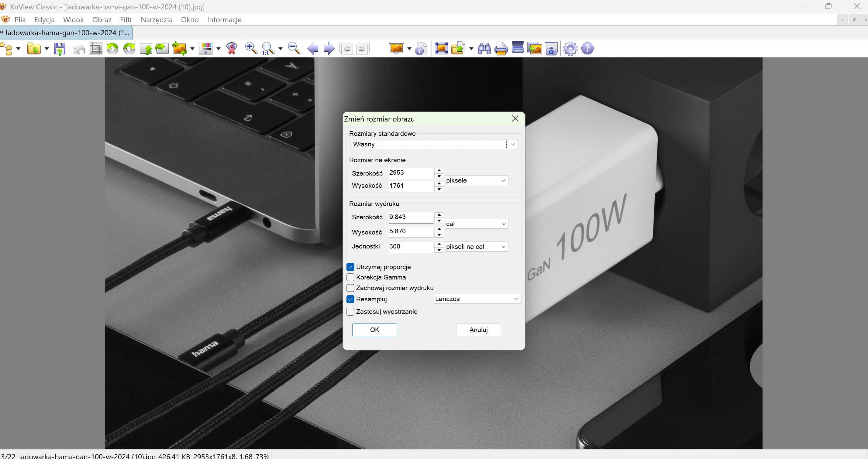Open piksele units dropdown
Image resolution: width=868 pixels, height=459 pixels.
pos(477,180)
